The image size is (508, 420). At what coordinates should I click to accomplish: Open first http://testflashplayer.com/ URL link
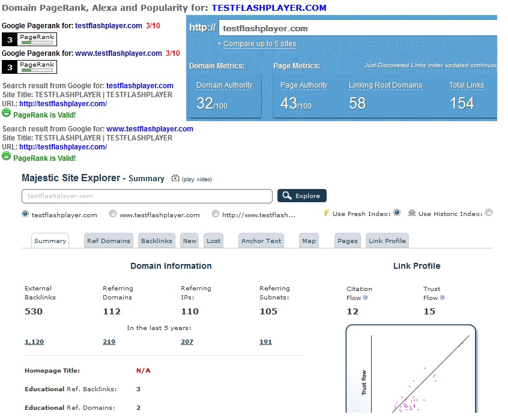click(x=63, y=104)
